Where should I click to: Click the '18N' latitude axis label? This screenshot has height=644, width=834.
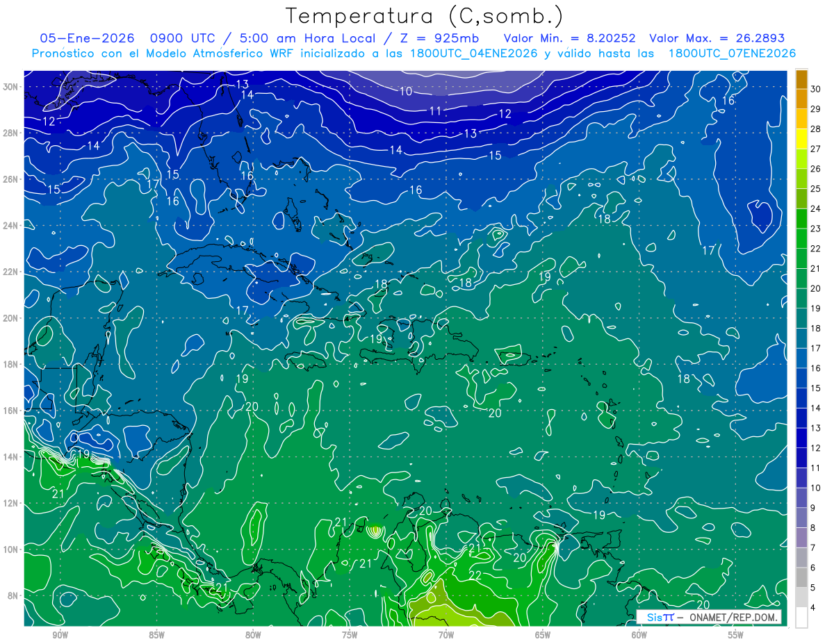pos(11,364)
